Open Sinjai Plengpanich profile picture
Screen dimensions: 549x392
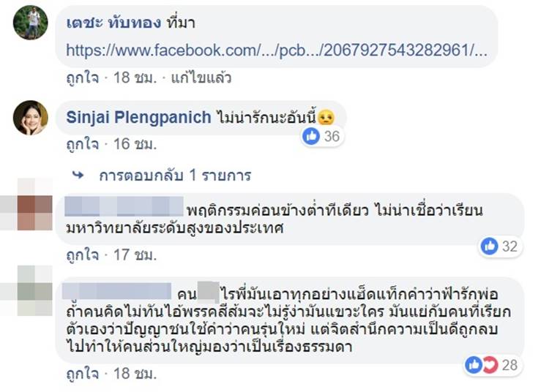(31, 118)
